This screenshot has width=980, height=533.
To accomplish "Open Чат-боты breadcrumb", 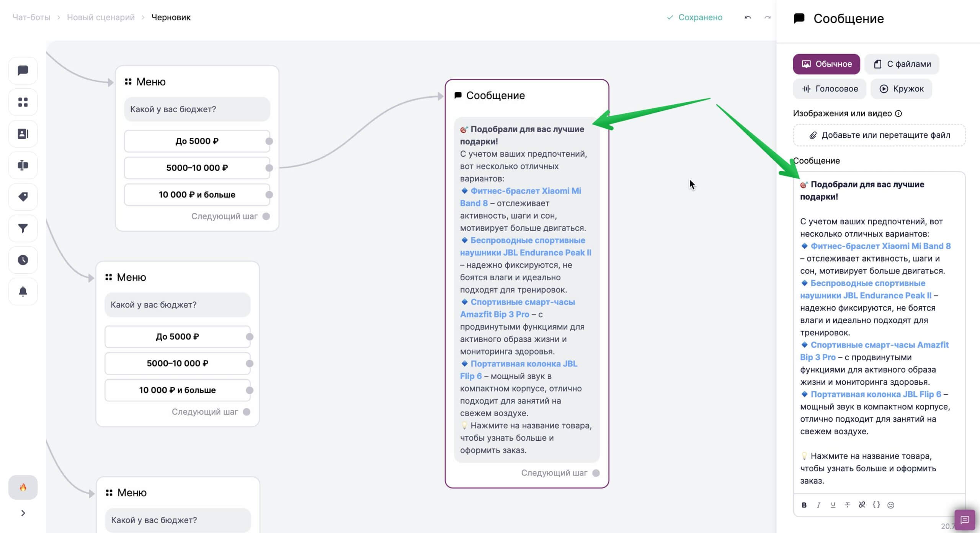I will [31, 17].
